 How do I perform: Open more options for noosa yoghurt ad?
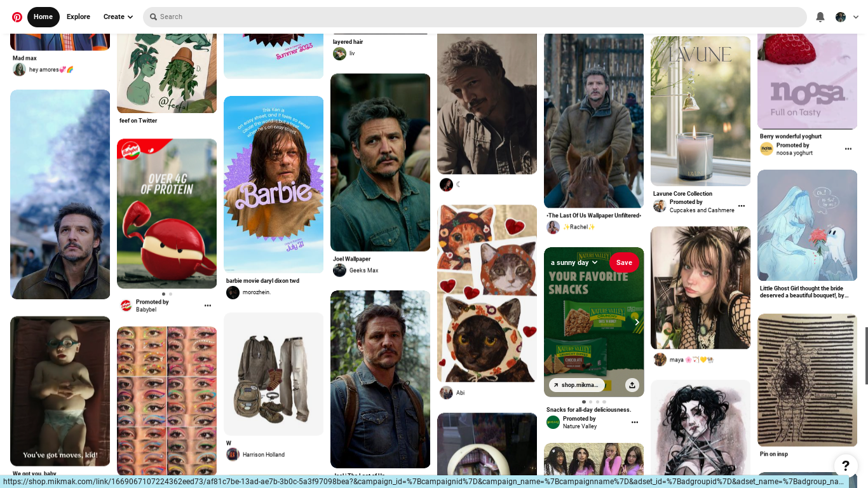click(x=848, y=149)
